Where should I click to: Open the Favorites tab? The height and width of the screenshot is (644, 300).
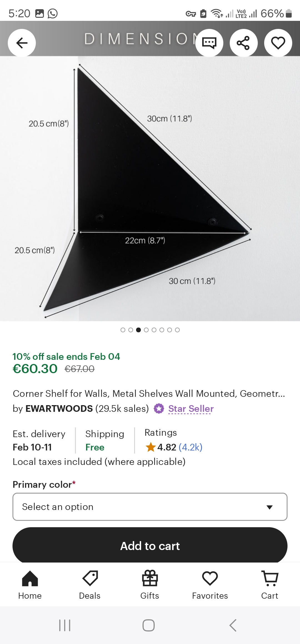tap(210, 584)
